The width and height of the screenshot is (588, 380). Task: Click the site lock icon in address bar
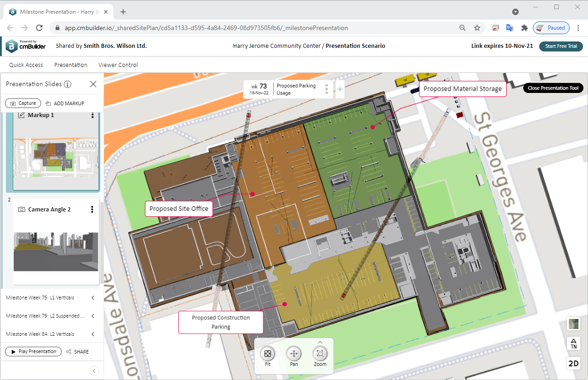click(57, 28)
